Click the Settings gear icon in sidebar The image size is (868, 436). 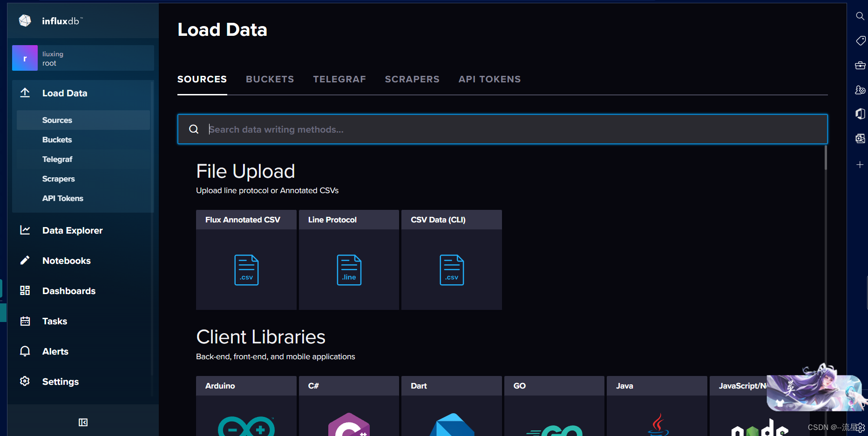click(x=25, y=381)
